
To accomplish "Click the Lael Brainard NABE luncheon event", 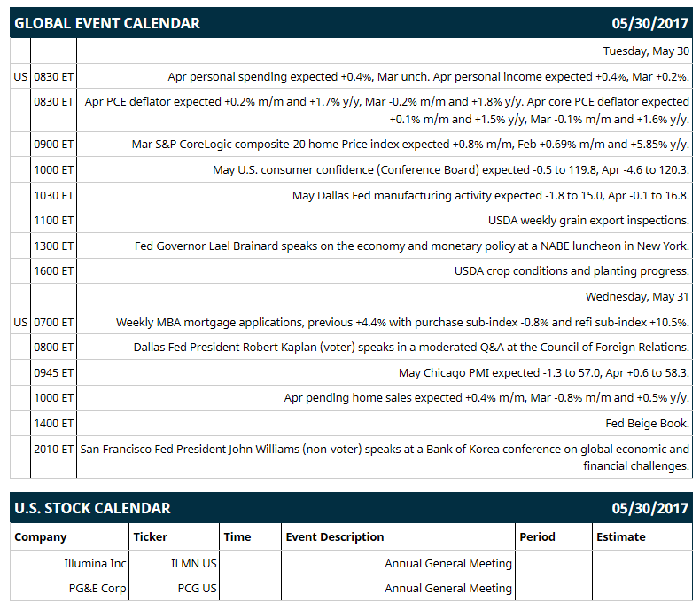I will pyautogui.click(x=412, y=246).
